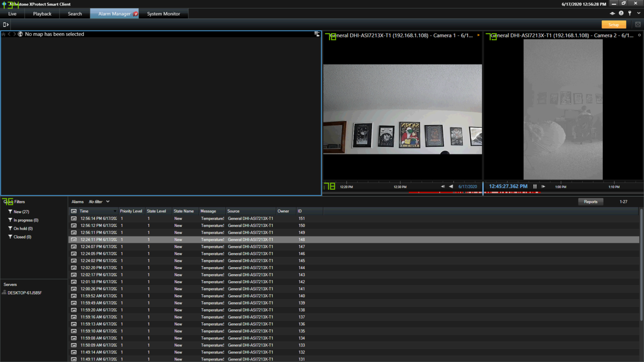Open the Playback tab
This screenshot has width=644, height=362.
pyautogui.click(x=42, y=14)
